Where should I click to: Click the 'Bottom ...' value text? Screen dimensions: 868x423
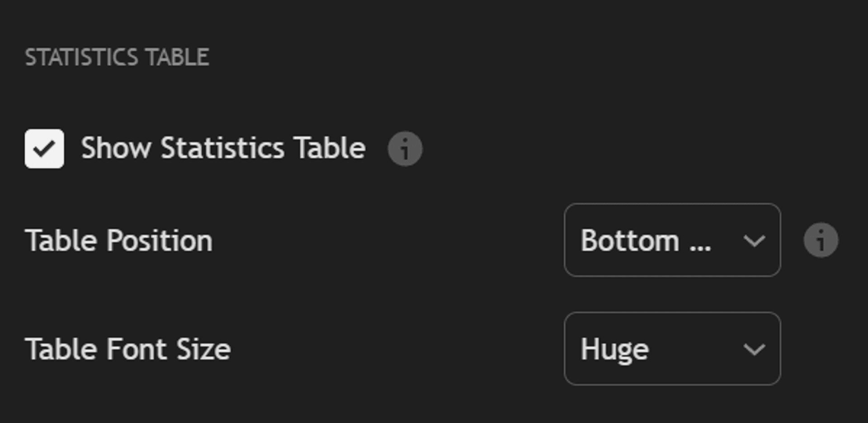645,240
